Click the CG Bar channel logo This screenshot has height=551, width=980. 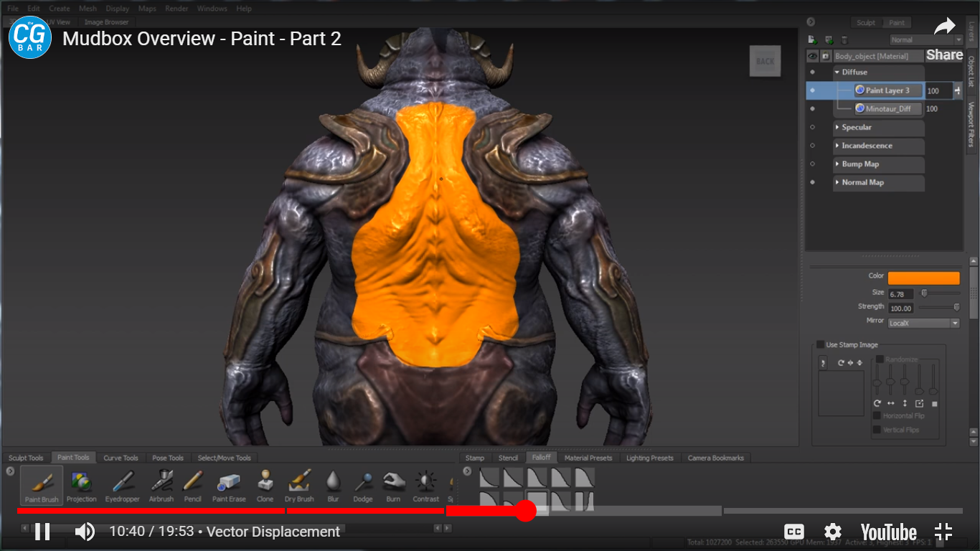point(30,37)
